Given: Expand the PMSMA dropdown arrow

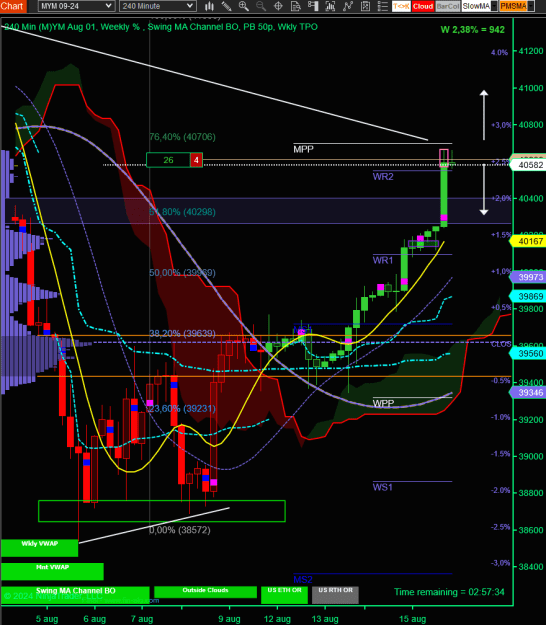Looking at the screenshot, I should (x=530, y=6).
